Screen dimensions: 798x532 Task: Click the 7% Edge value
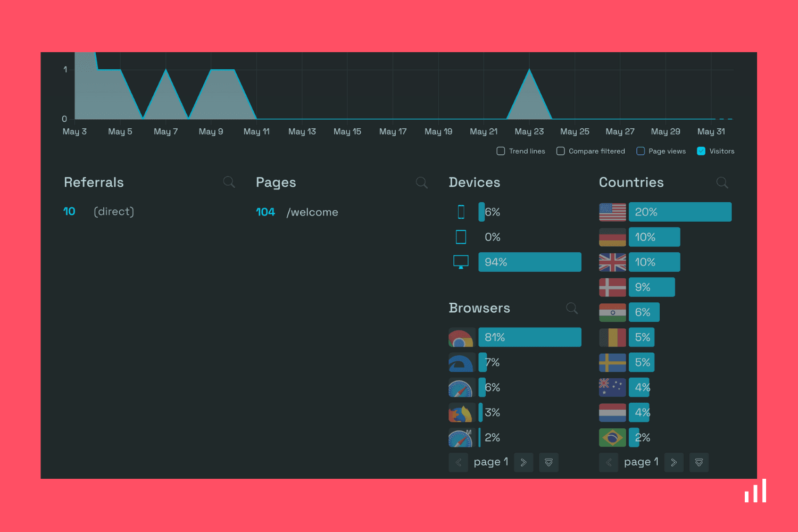[x=492, y=362]
